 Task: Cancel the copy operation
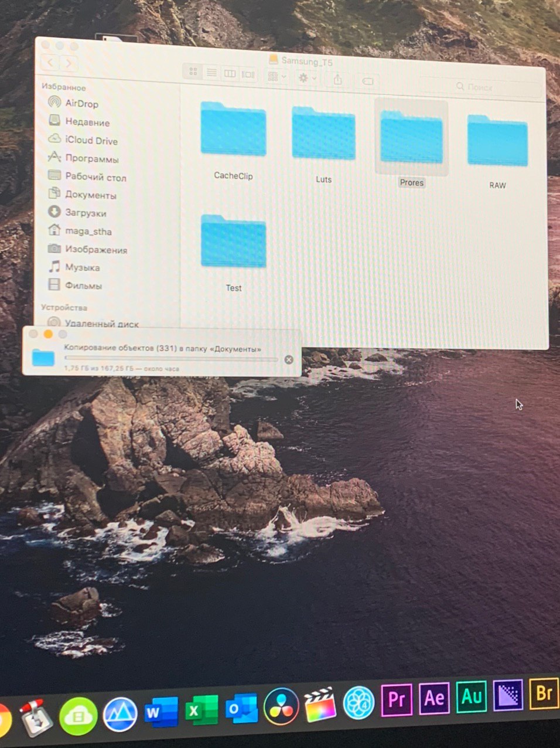click(289, 360)
